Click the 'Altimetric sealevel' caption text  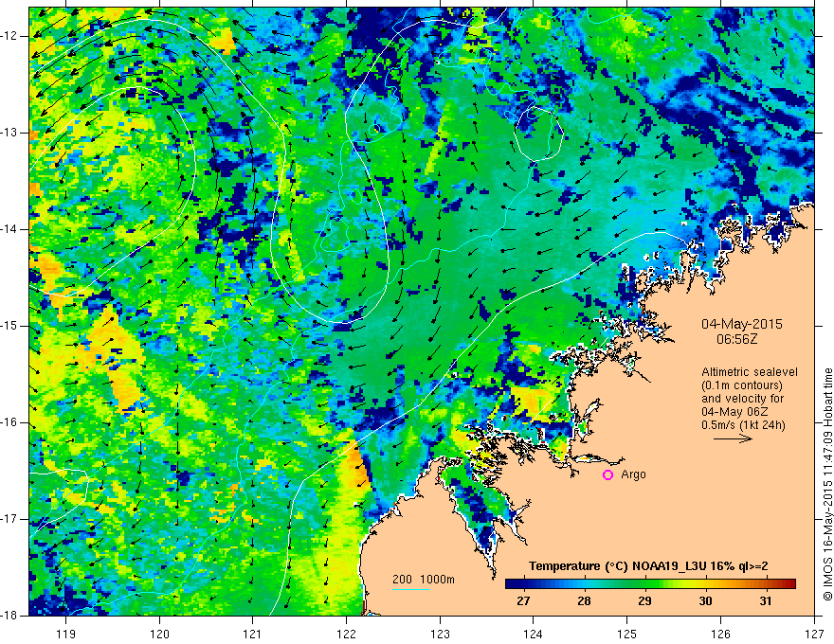pos(750,372)
